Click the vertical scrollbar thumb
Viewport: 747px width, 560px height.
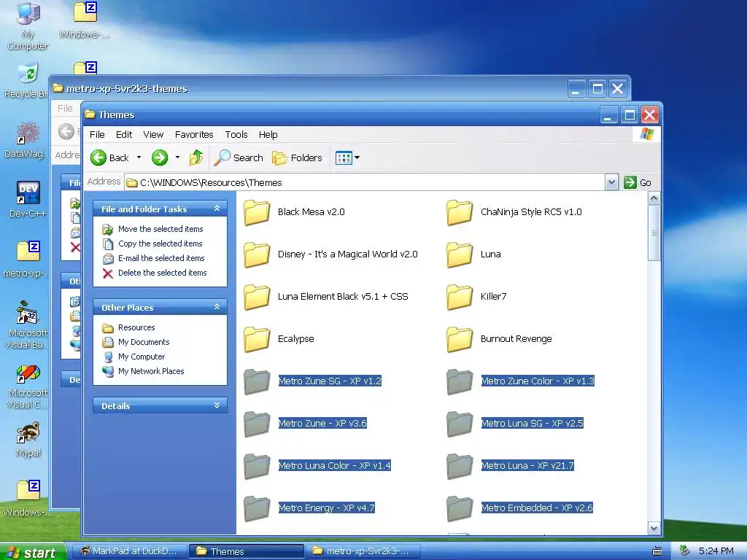[x=654, y=233]
